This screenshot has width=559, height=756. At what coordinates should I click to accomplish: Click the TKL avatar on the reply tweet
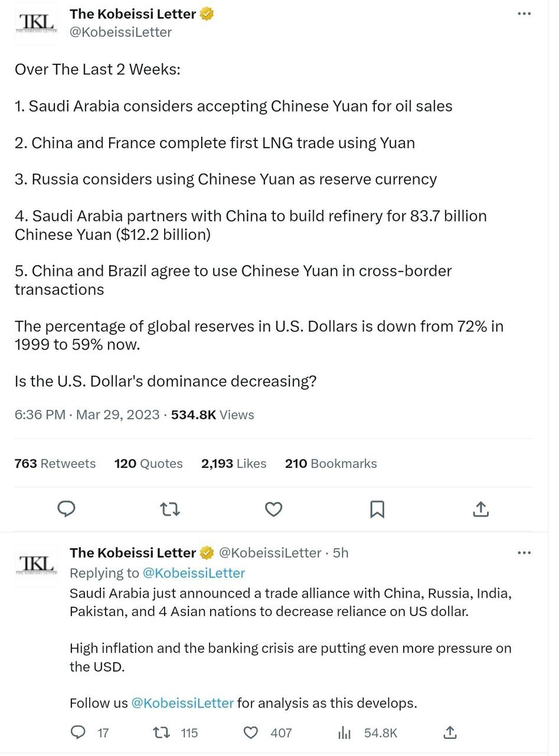37,564
